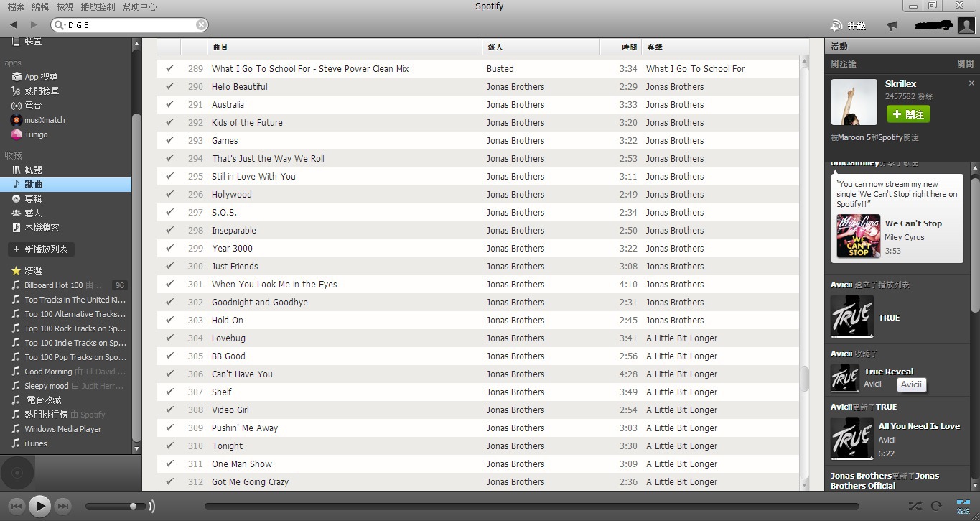This screenshot has width=980, height=521.
Task: Dismiss the Skrillex follow suggestion
Action: tap(972, 83)
